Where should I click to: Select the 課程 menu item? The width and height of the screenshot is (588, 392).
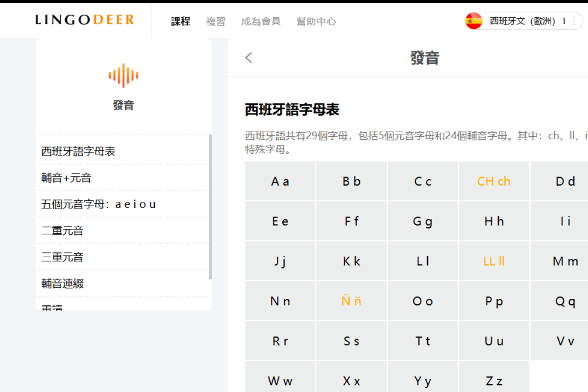[x=180, y=22]
